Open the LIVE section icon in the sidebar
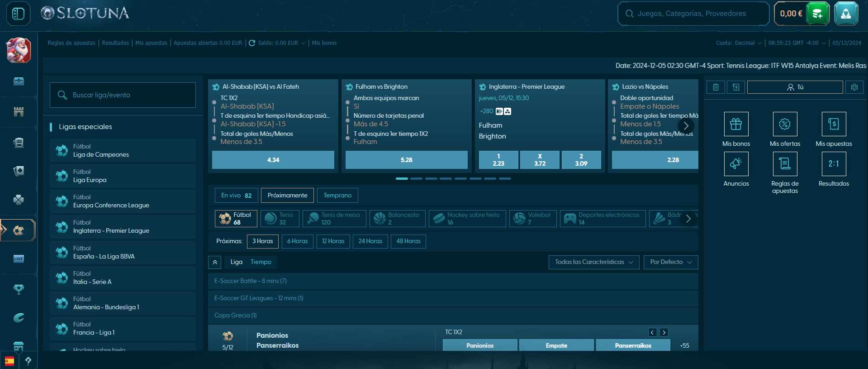 pos(19,259)
